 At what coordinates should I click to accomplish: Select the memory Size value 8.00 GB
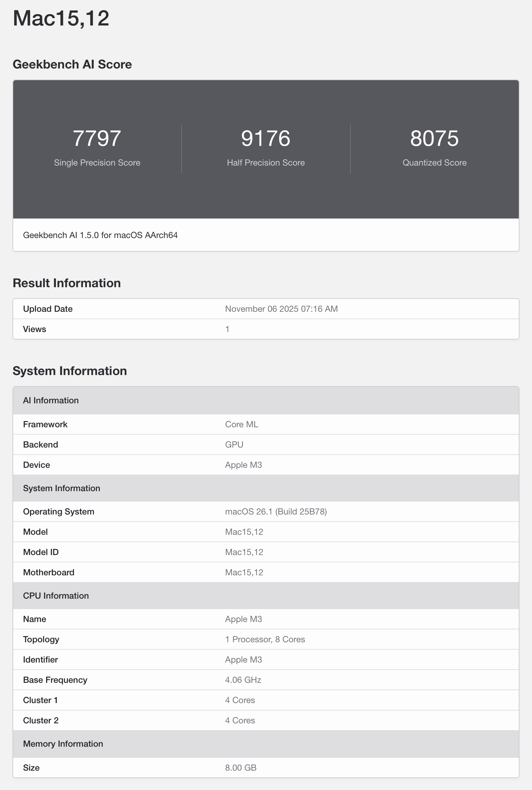pyautogui.click(x=241, y=768)
